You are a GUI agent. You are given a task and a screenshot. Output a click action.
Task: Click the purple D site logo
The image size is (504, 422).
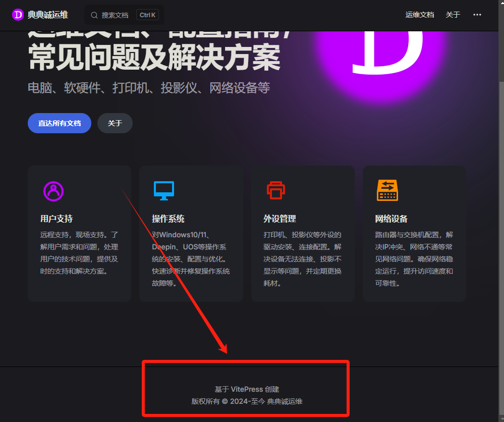(x=18, y=15)
